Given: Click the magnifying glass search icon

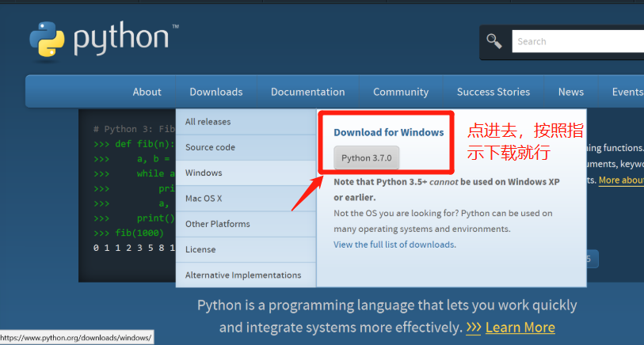Looking at the screenshot, I should click(x=494, y=41).
